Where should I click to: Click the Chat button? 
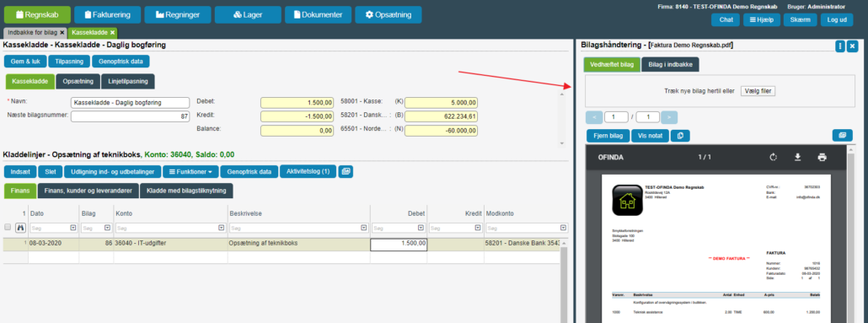pyautogui.click(x=726, y=20)
